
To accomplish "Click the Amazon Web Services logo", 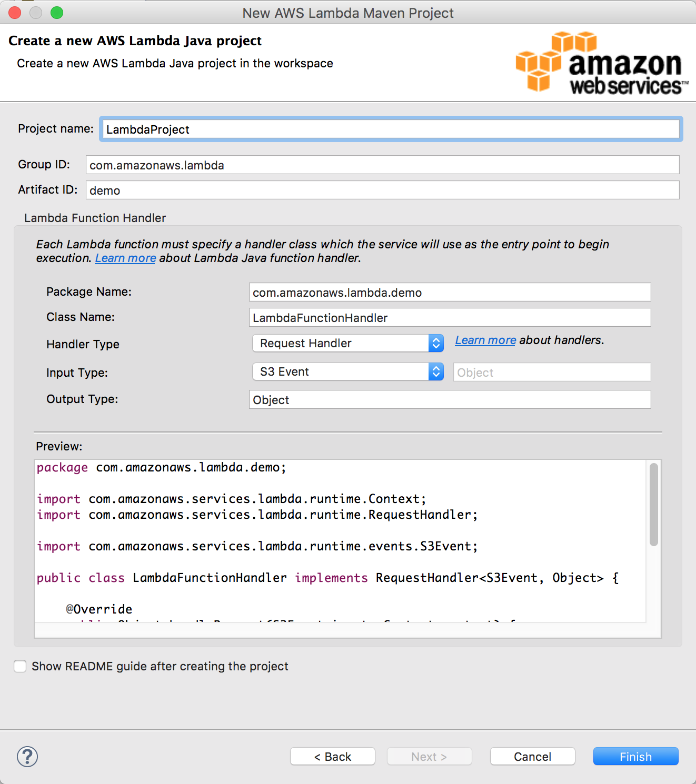I will click(601, 63).
